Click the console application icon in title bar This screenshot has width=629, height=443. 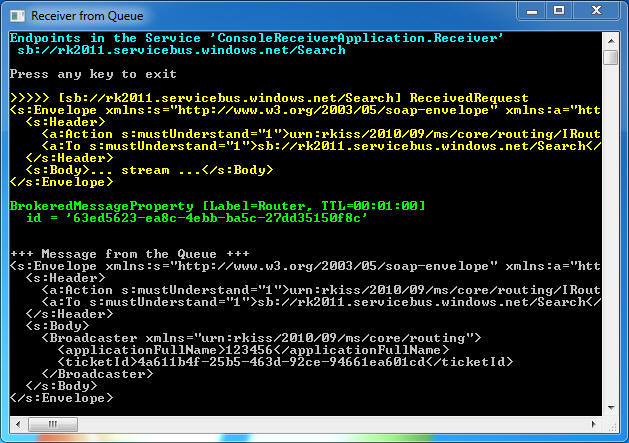point(17,16)
